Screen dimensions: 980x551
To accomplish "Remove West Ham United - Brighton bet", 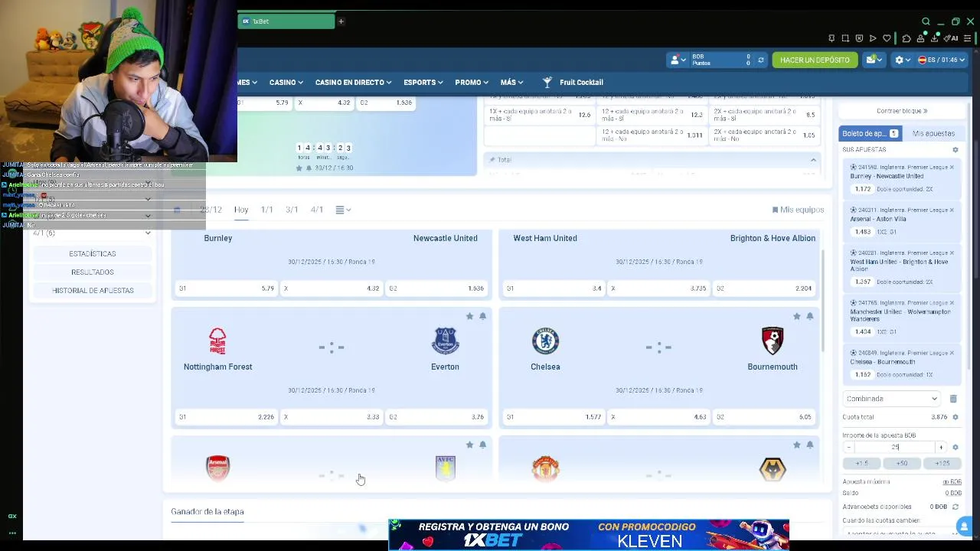I will [x=952, y=253].
